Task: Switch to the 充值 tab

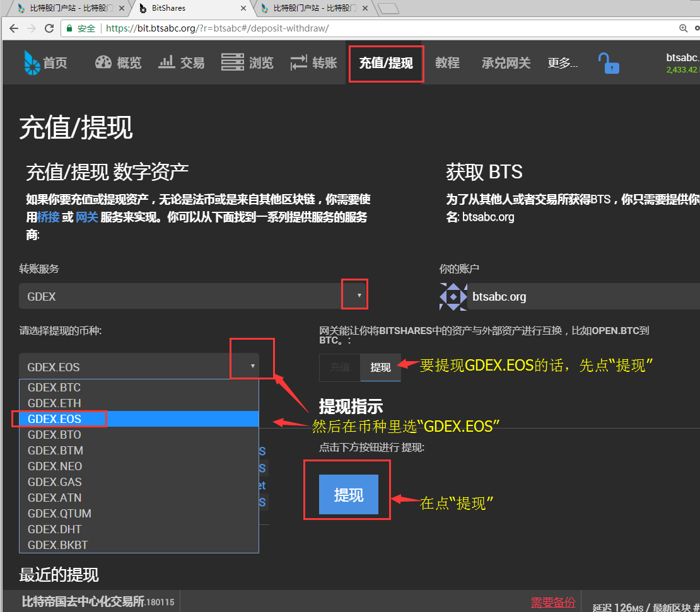Action: [x=340, y=367]
